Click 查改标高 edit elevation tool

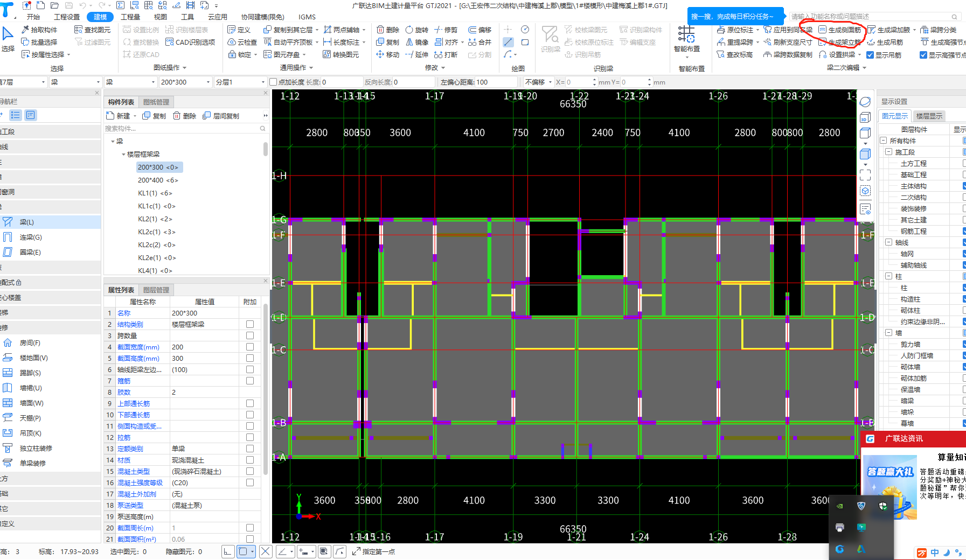[x=734, y=54]
